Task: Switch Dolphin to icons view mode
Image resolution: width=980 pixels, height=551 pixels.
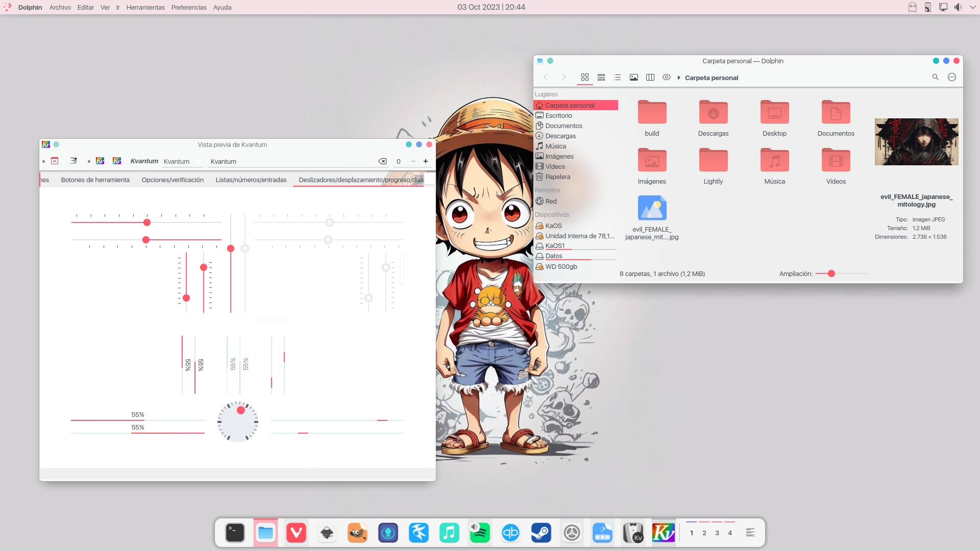Action: click(585, 77)
